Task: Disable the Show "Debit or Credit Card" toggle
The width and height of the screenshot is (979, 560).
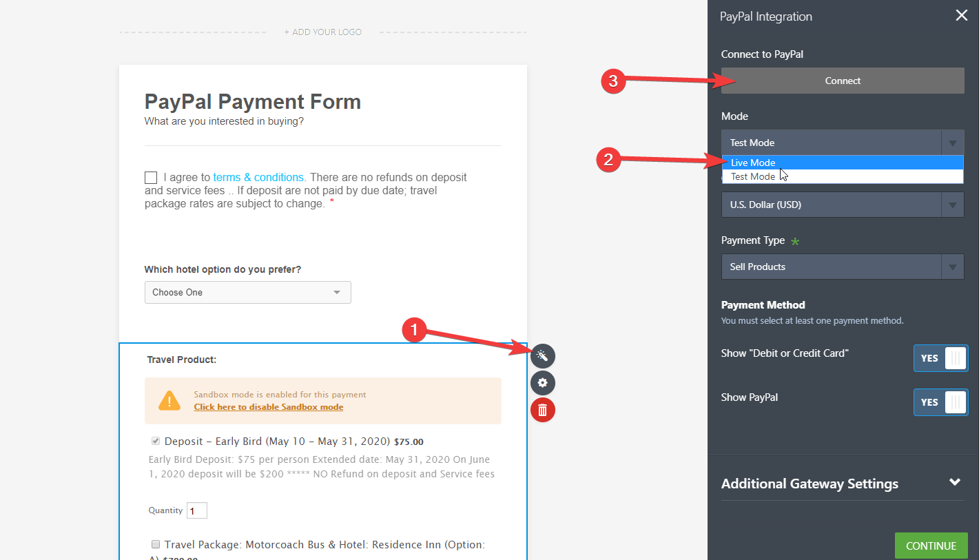Action: click(x=940, y=358)
